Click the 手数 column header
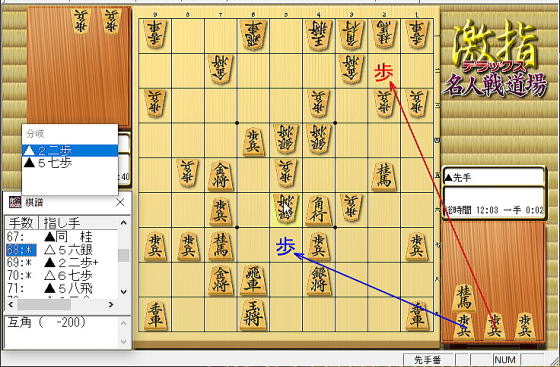560x367 pixels. pyautogui.click(x=21, y=223)
